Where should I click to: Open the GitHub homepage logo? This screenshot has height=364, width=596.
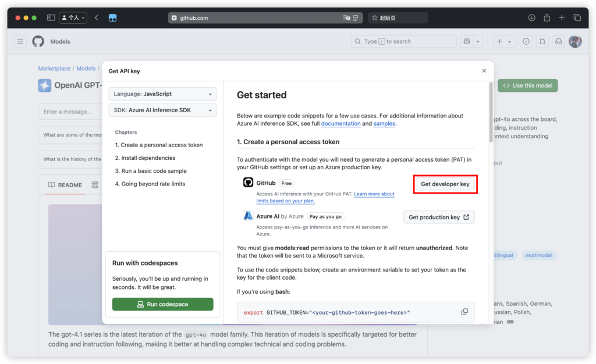click(38, 41)
